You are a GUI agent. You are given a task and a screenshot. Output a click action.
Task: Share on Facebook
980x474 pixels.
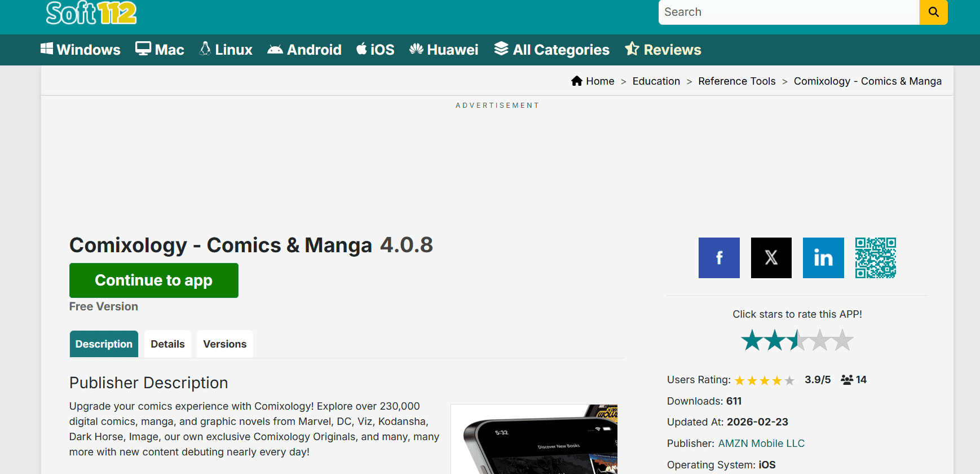(719, 258)
